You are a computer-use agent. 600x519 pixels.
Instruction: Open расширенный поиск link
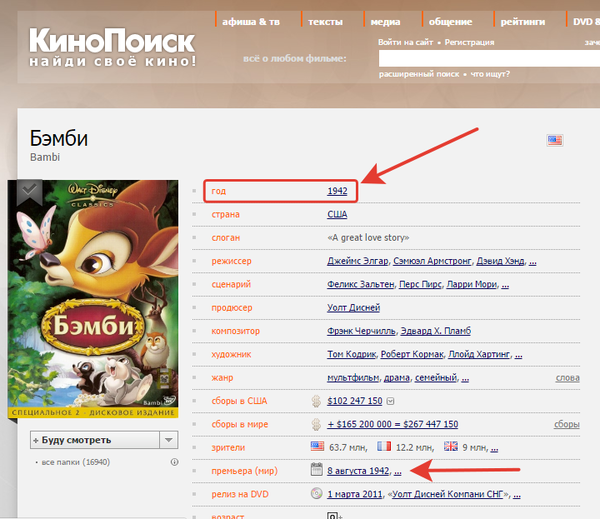(419, 74)
